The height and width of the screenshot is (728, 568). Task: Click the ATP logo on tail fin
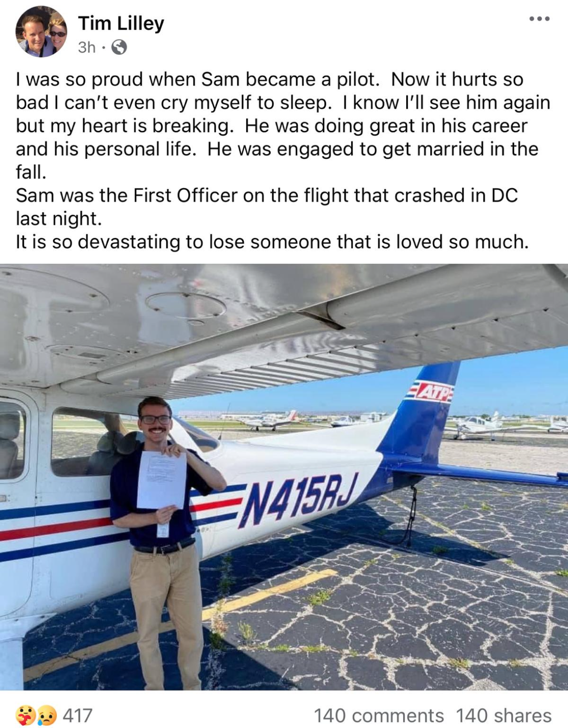click(431, 391)
